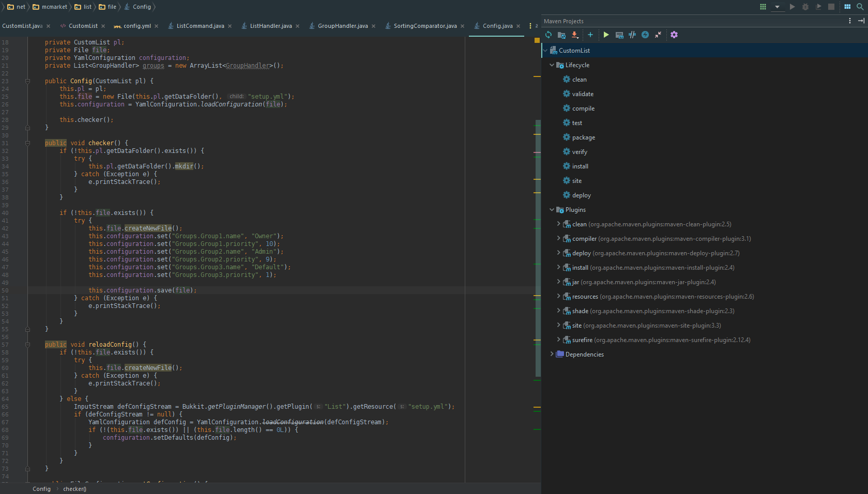Click Generate Sources and Update Folders icon

(x=561, y=35)
